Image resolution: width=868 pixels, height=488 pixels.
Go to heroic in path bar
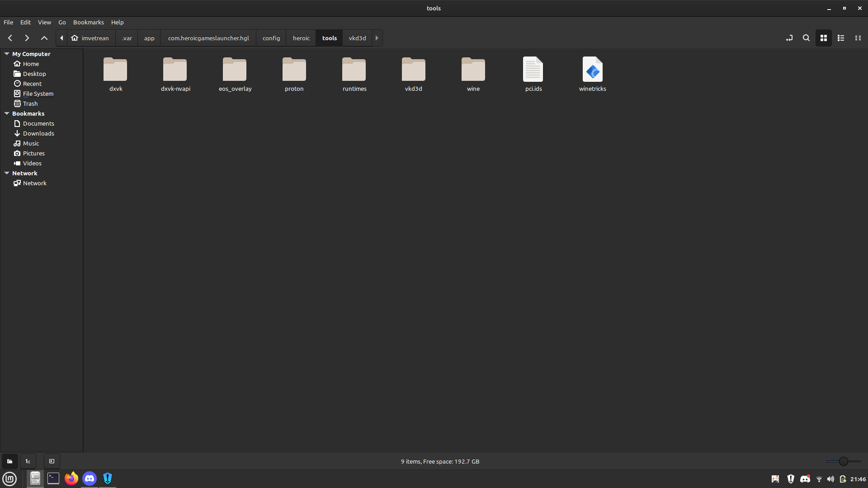pyautogui.click(x=301, y=38)
